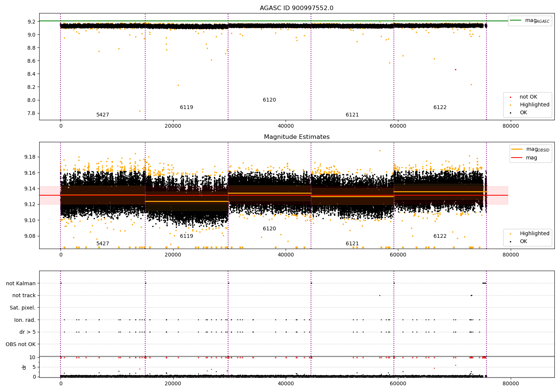Select the mag OBSID legend entry
This screenshot has height=392, width=560.
(x=530, y=149)
